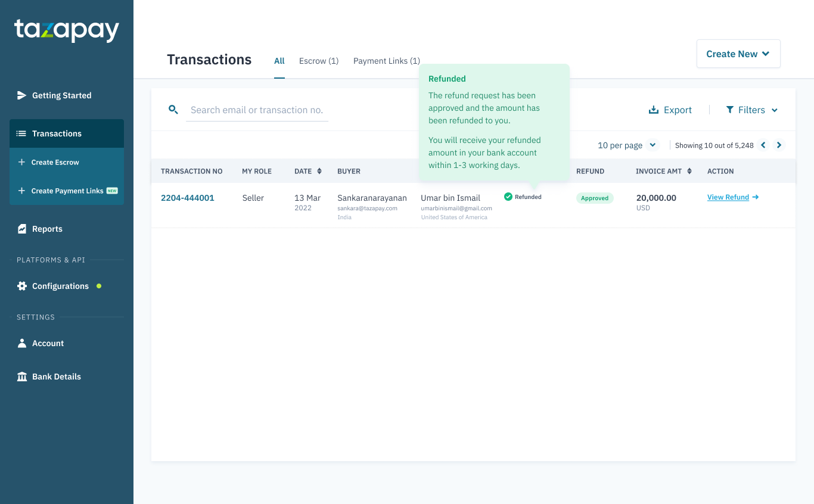Click the Filters funnel icon
This screenshot has width=814, height=504.
coord(730,110)
